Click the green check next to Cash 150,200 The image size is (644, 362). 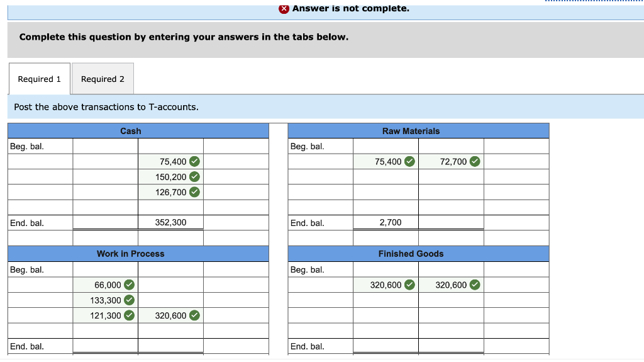pyautogui.click(x=195, y=177)
